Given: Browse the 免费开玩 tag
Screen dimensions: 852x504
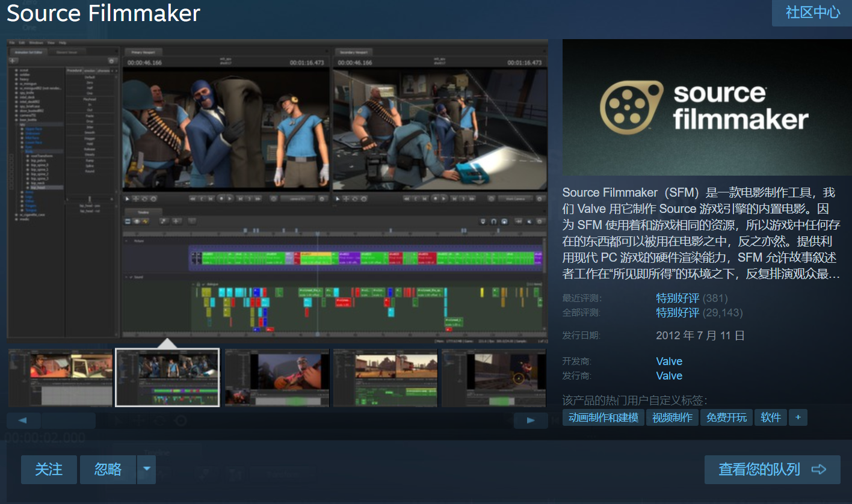Looking at the screenshot, I should 726,417.
